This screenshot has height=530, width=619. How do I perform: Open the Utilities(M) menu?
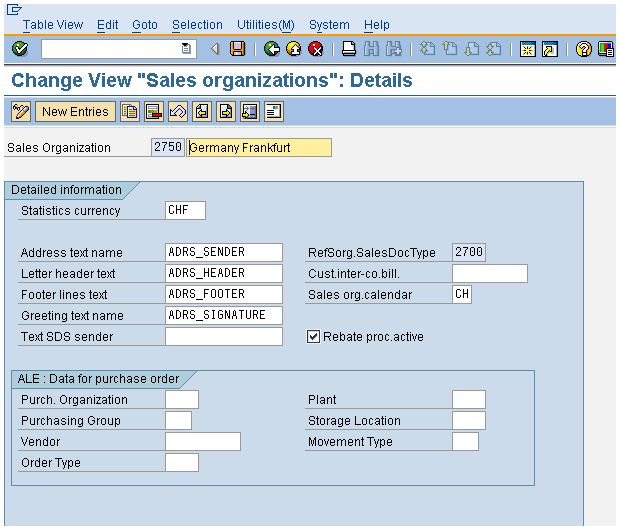pyautogui.click(x=265, y=25)
